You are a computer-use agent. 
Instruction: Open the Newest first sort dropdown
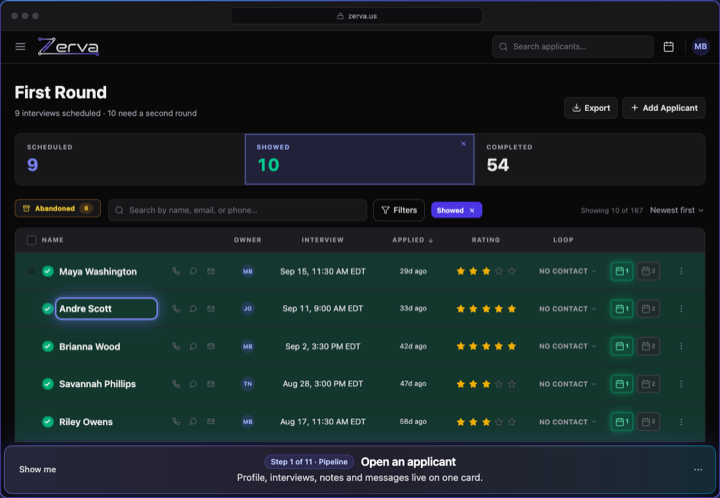tap(676, 210)
